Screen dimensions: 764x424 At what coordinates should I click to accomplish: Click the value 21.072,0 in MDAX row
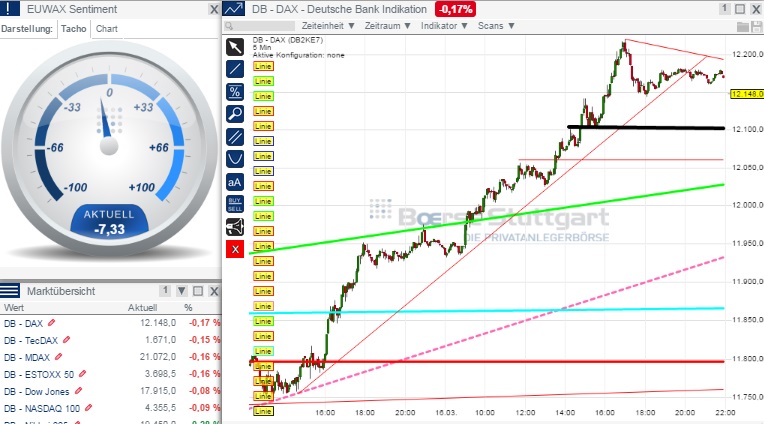pyautogui.click(x=158, y=357)
